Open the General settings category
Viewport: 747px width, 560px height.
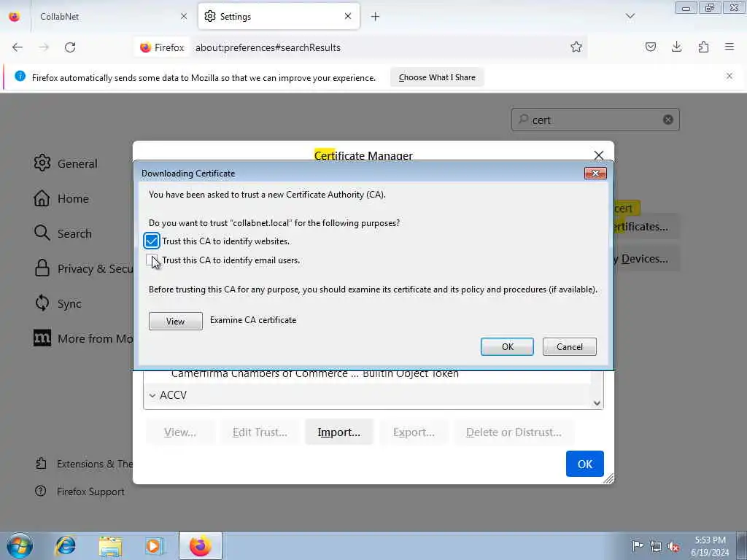click(x=66, y=163)
